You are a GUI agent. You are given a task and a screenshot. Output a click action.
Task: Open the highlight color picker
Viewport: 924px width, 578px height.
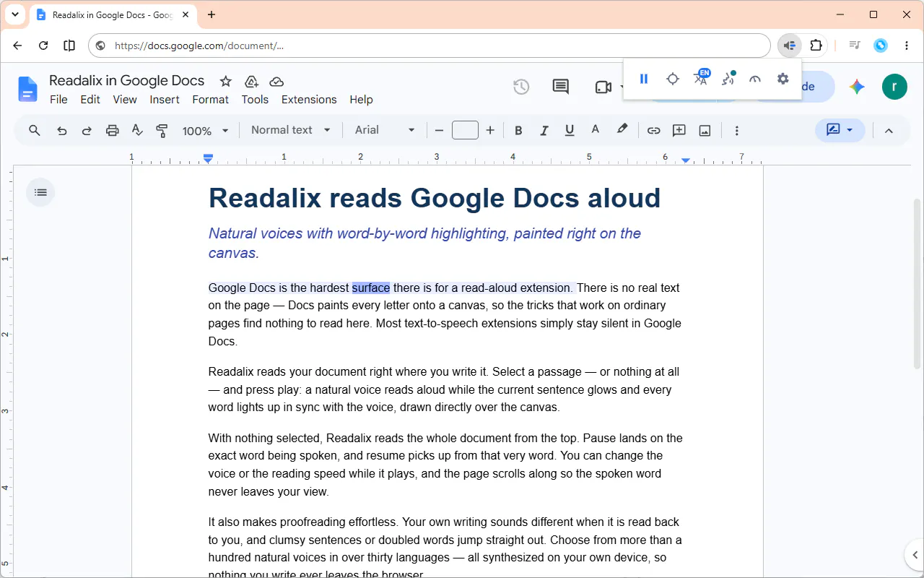click(x=622, y=130)
